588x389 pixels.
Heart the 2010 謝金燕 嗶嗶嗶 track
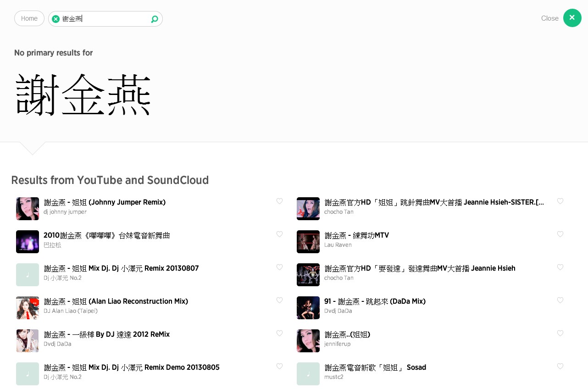(279, 234)
